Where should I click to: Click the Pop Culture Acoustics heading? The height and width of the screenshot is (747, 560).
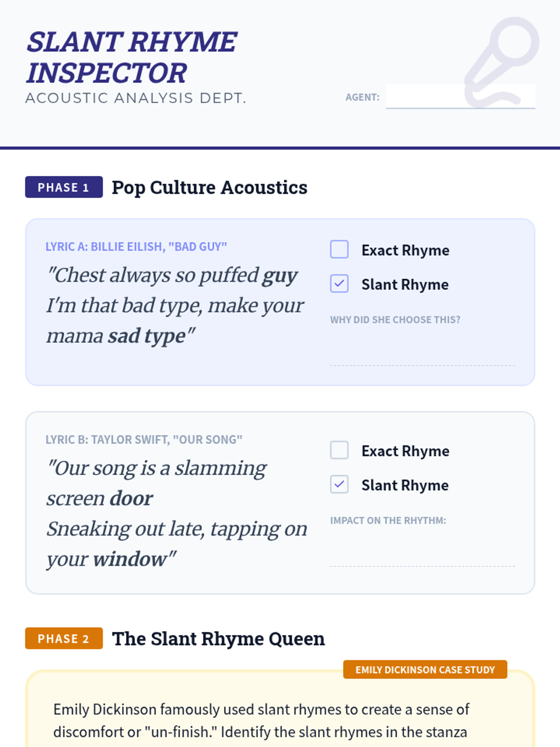[210, 187]
